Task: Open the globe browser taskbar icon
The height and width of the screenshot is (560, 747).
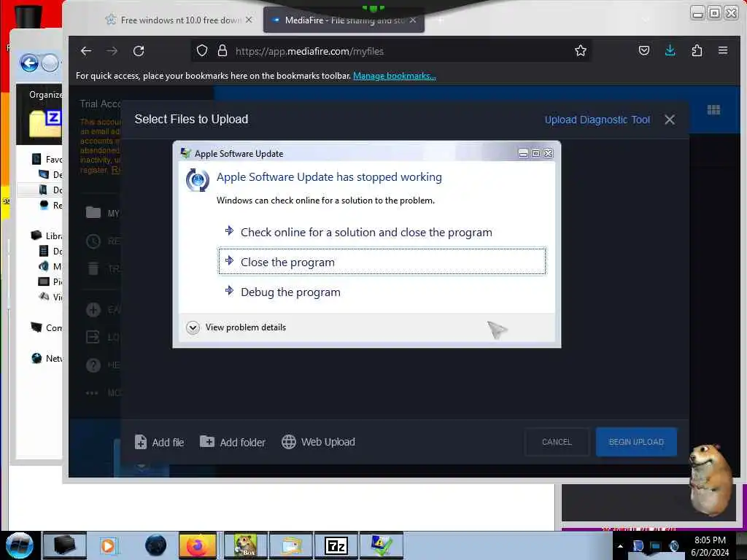Action: [x=155, y=545]
